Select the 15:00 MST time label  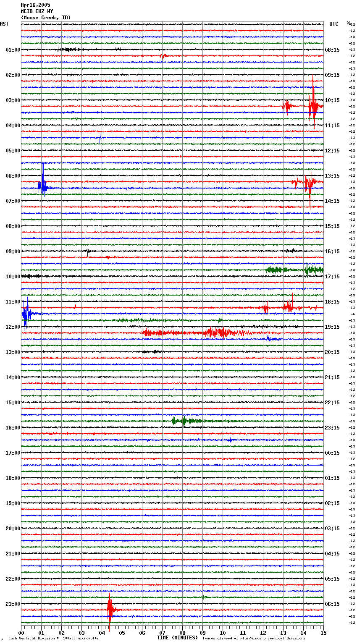pyautogui.click(x=13, y=403)
